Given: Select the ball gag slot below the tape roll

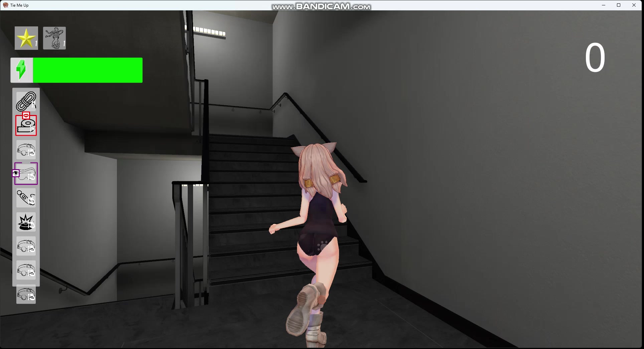Looking at the screenshot, I should coord(26,150).
